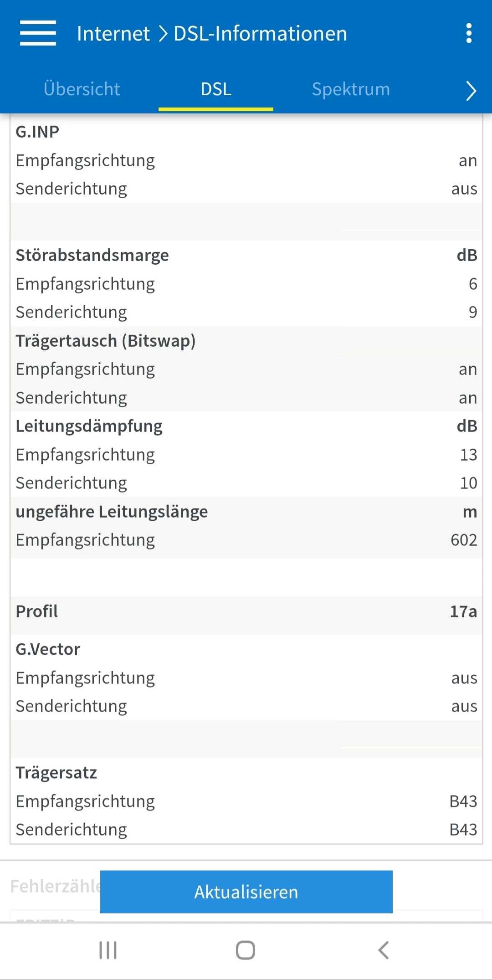The height and width of the screenshot is (980, 492).
Task: Click the Profil 17a value
Action: tap(463, 611)
